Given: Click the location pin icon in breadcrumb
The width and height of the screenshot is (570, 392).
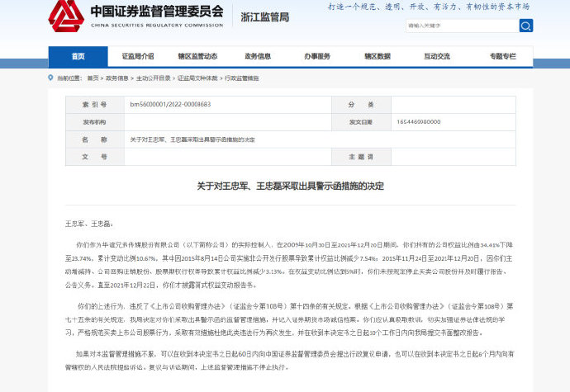Looking at the screenshot, I should coord(51,78).
